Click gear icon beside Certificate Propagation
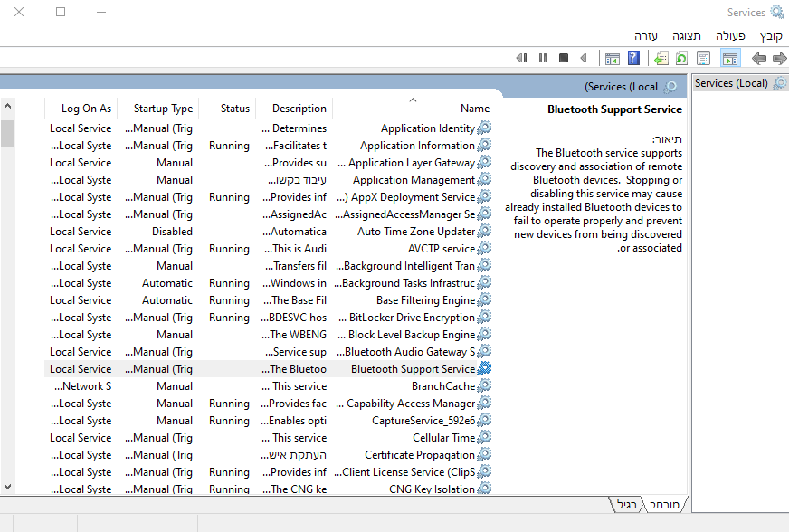 484,454
